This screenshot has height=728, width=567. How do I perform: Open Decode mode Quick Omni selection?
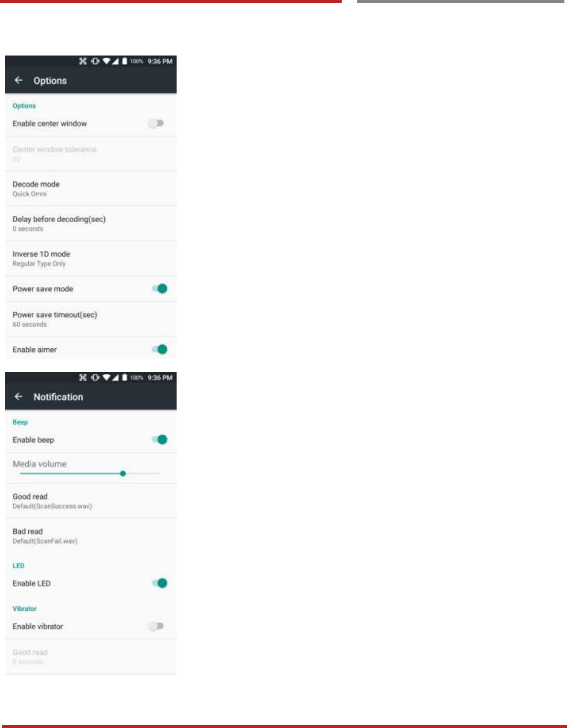click(91, 189)
